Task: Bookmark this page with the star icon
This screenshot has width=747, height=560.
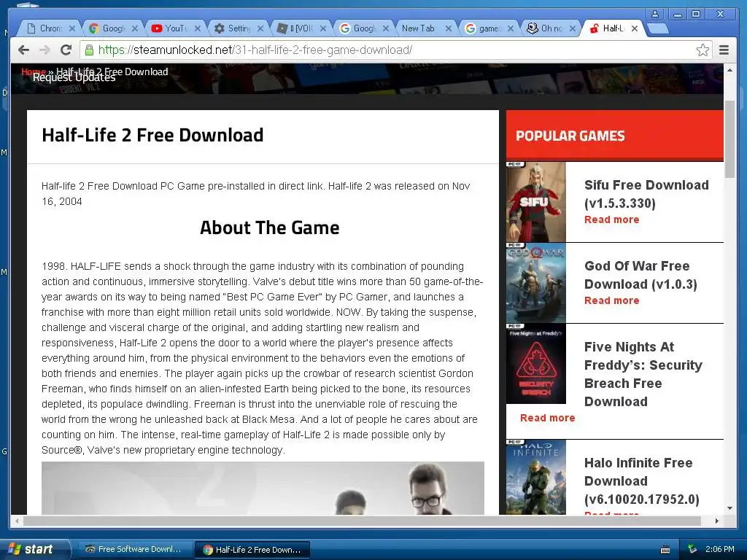Action: (703, 50)
